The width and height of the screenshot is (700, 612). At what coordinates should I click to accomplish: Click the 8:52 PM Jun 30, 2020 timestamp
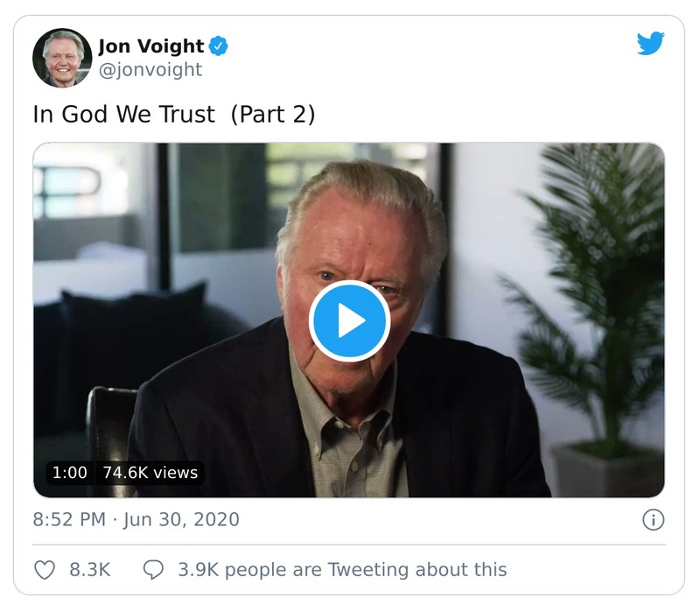[136, 519]
